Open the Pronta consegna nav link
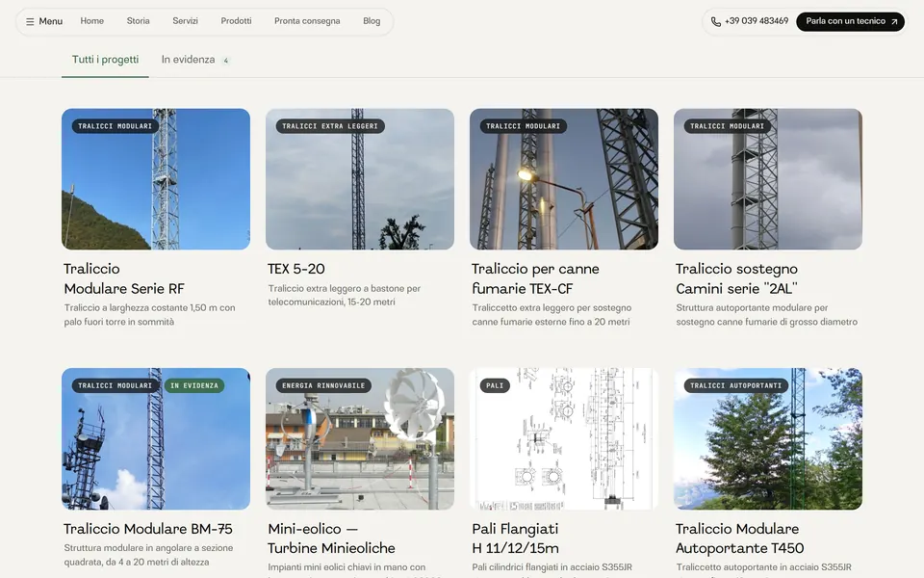Image resolution: width=924 pixels, height=578 pixels. click(307, 21)
